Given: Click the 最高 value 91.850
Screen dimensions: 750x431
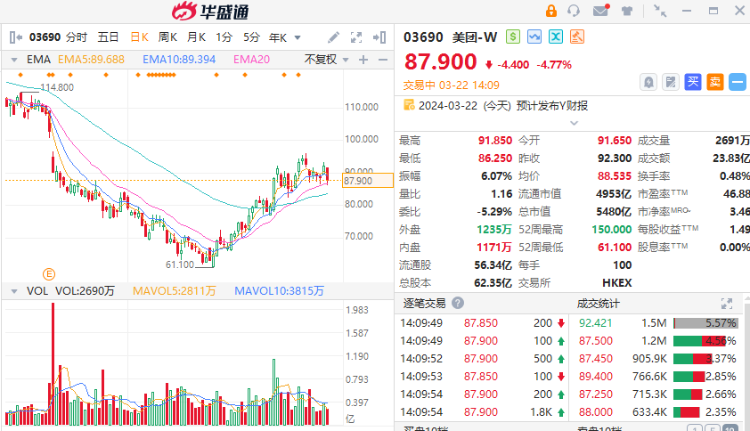Looking at the screenshot, I should coord(495,141).
